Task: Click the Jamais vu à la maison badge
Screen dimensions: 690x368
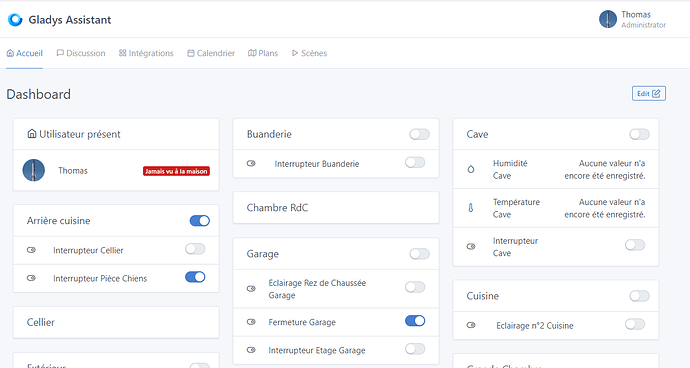Action: pos(176,171)
